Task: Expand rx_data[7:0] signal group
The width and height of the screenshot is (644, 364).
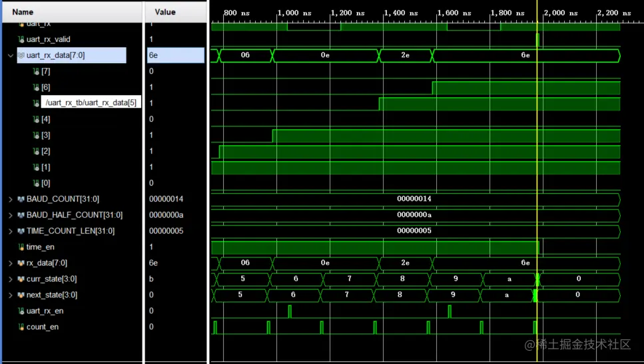Action: coord(11,263)
